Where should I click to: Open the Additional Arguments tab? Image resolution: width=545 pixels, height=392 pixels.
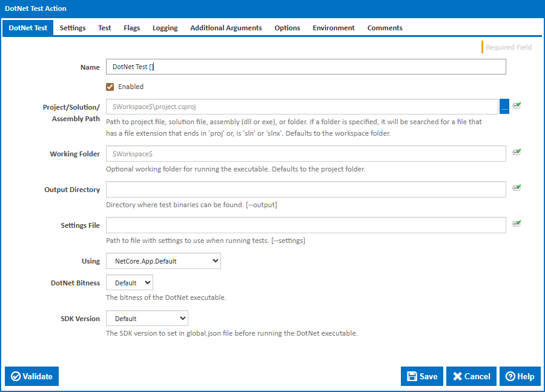click(225, 27)
